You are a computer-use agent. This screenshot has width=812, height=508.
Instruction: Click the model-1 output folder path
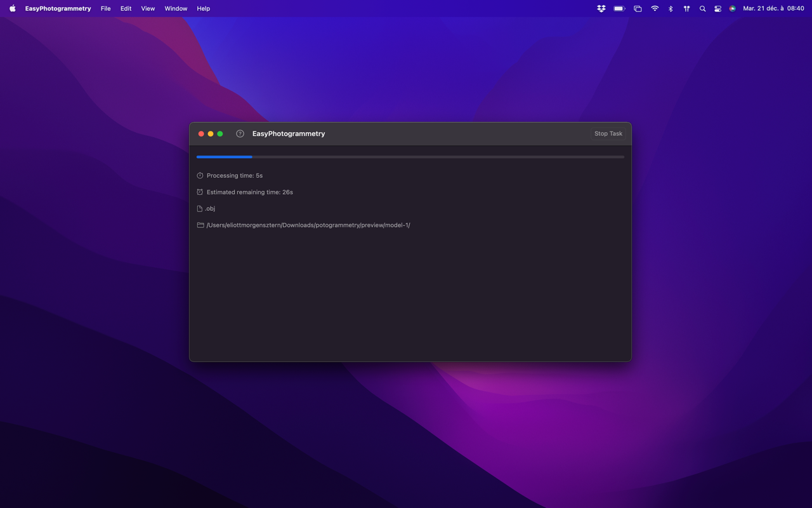(x=308, y=225)
